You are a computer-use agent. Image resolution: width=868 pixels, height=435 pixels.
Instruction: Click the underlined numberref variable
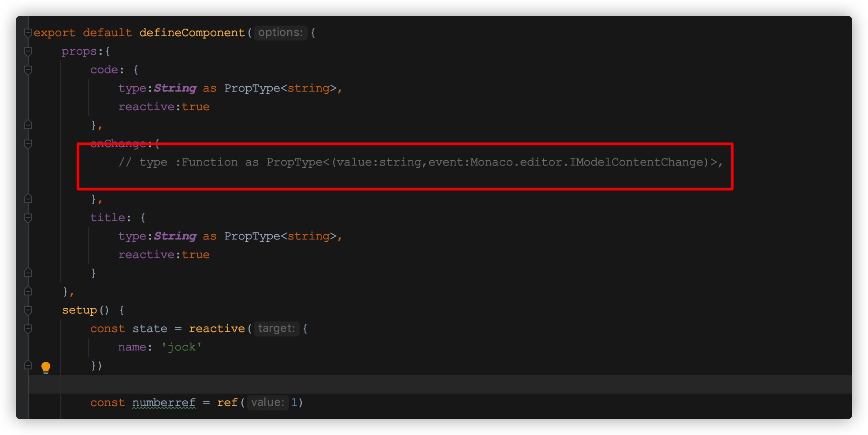tap(163, 402)
